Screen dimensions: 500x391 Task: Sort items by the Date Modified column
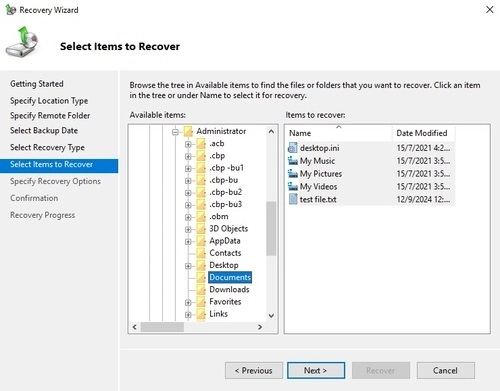[x=424, y=133]
